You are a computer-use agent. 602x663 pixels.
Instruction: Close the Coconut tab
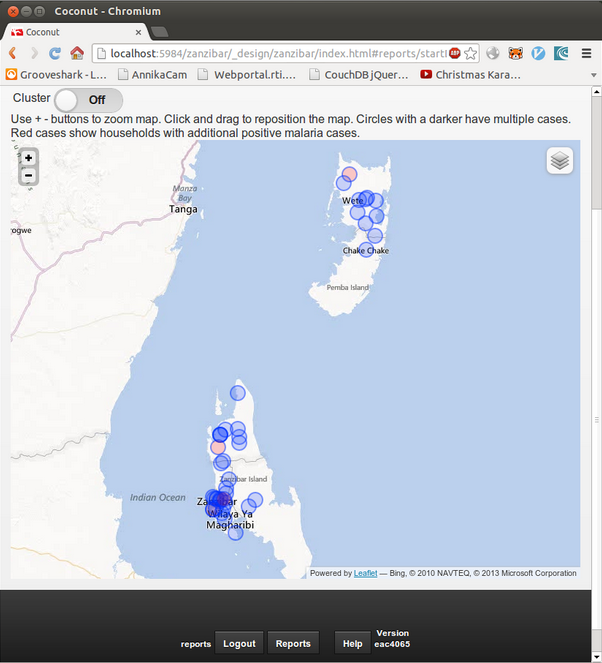pos(138,32)
